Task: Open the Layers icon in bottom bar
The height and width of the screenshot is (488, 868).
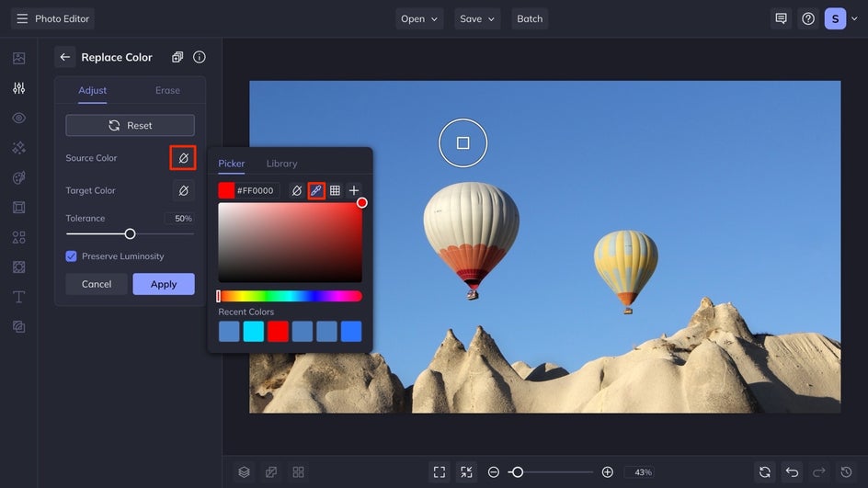Action: point(244,471)
